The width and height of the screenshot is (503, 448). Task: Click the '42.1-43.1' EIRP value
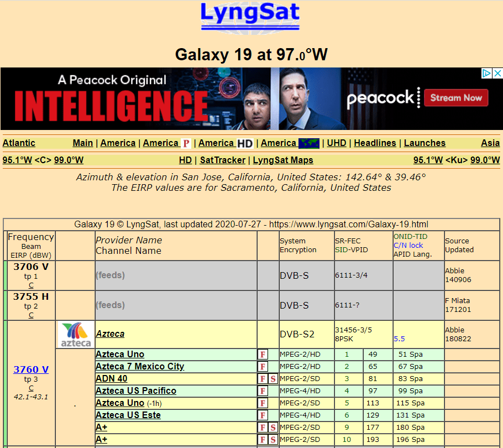pyautogui.click(x=31, y=397)
